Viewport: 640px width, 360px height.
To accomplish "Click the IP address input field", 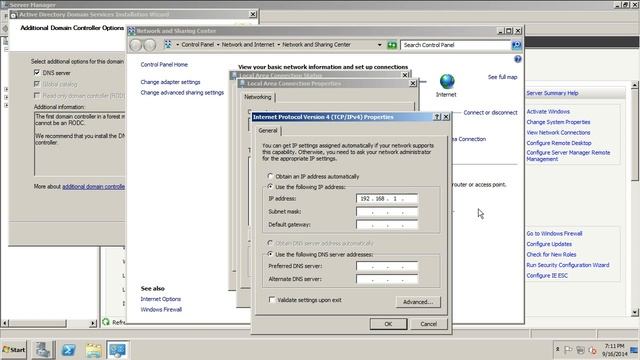I will coord(387,199).
